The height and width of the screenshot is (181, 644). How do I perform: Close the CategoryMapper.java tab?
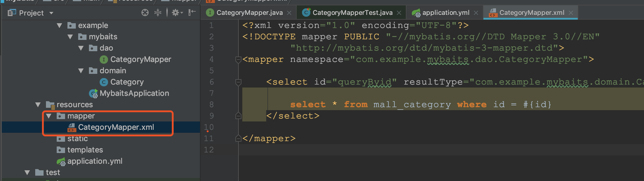(x=289, y=13)
